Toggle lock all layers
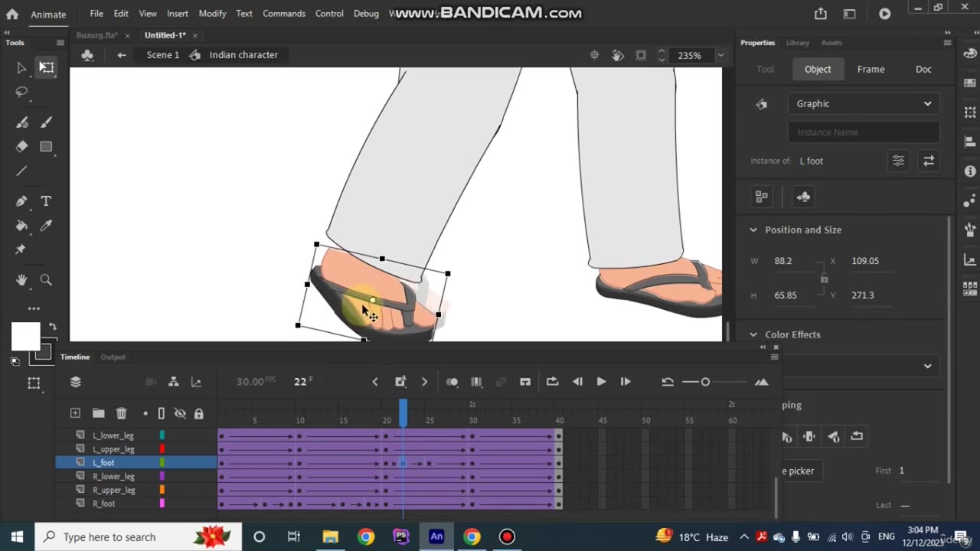The image size is (980, 551). [199, 413]
